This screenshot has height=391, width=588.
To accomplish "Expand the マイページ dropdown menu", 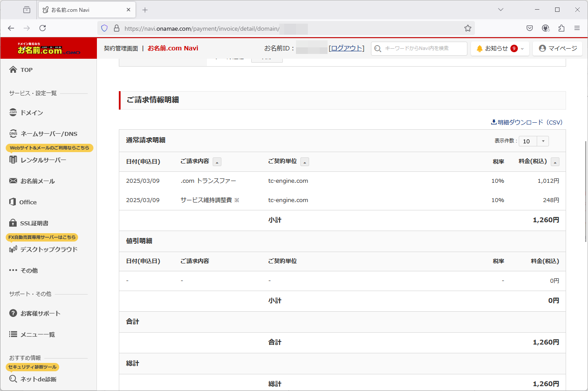I will [557, 49].
